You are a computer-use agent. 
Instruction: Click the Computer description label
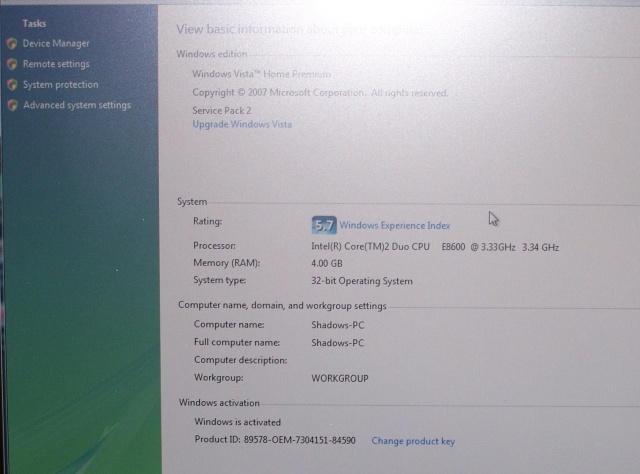240,360
